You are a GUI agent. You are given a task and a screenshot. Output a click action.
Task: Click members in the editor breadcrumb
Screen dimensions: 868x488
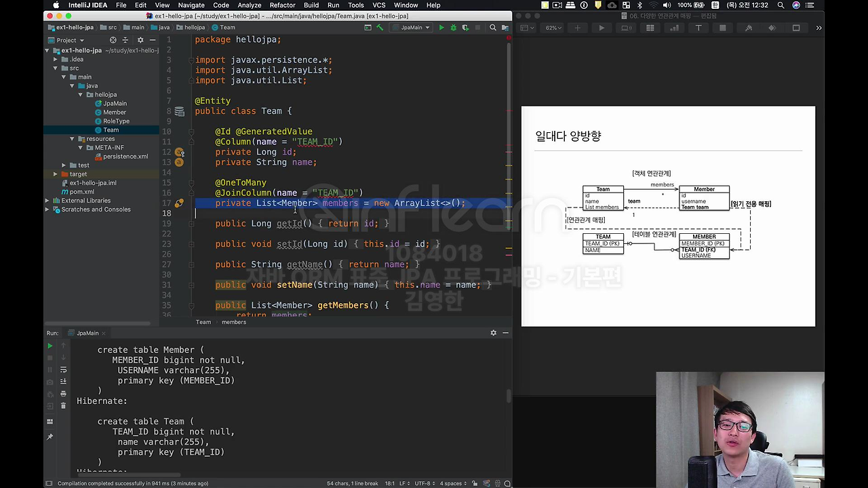[x=234, y=322]
